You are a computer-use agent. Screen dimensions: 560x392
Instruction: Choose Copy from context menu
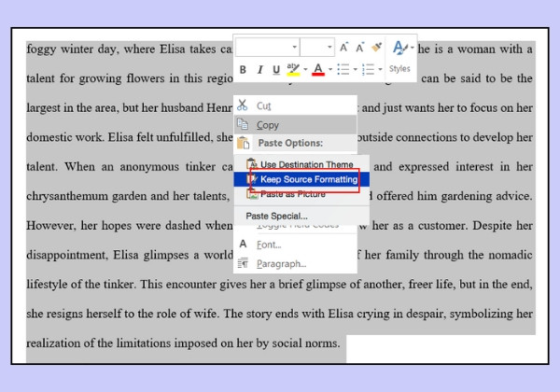pyautogui.click(x=296, y=125)
